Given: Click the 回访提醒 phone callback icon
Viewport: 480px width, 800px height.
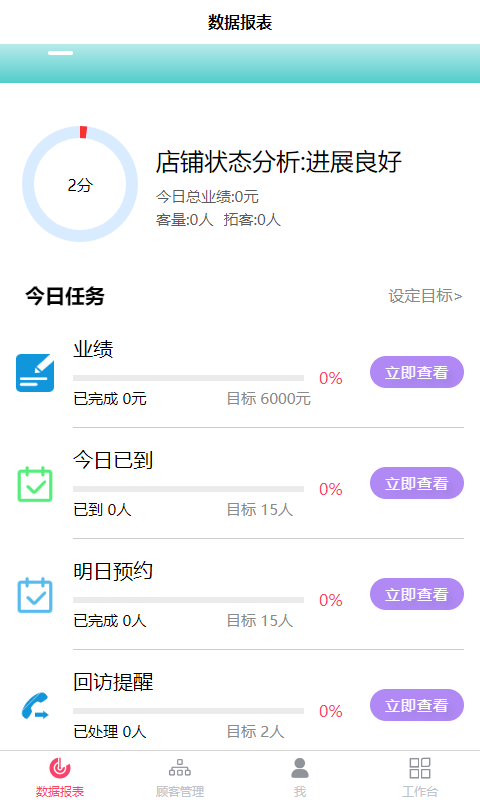Looking at the screenshot, I should tap(35, 706).
